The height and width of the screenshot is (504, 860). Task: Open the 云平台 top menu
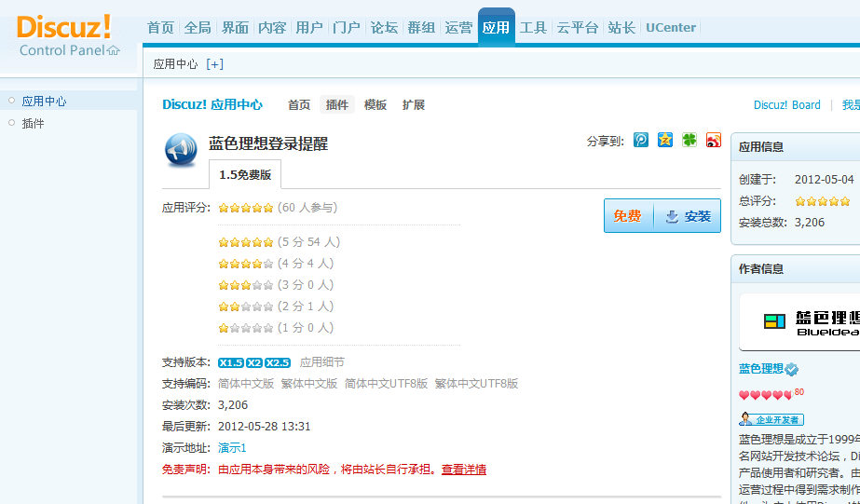pyautogui.click(x=578, y=27)
